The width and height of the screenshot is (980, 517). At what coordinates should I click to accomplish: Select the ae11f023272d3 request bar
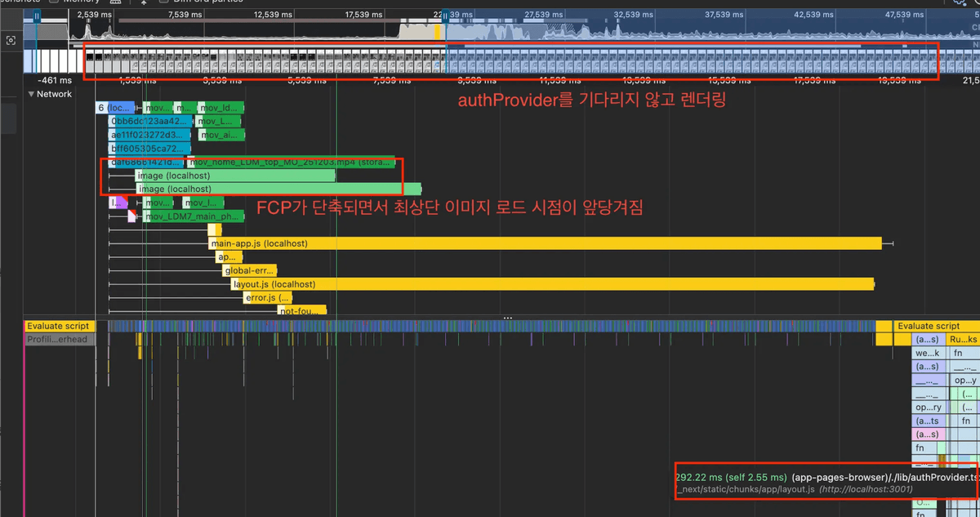click(149, 135)
